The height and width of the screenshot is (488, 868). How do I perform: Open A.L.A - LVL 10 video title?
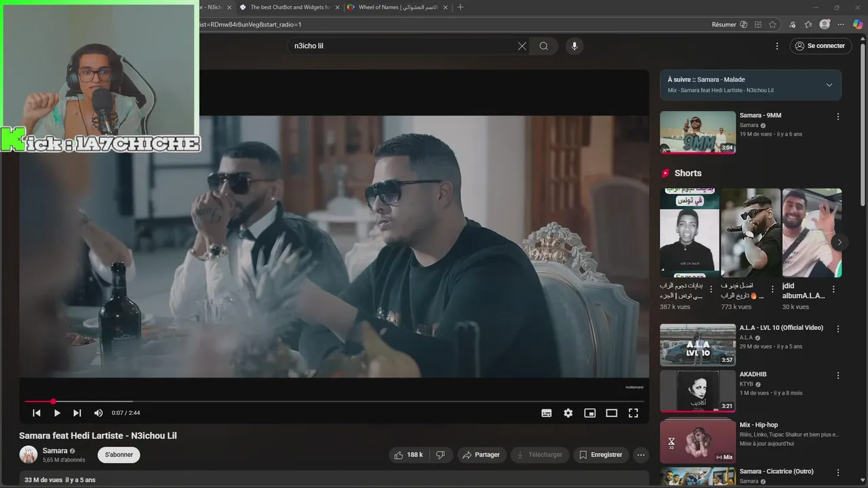pyautogui.click(x=781, y=328)
